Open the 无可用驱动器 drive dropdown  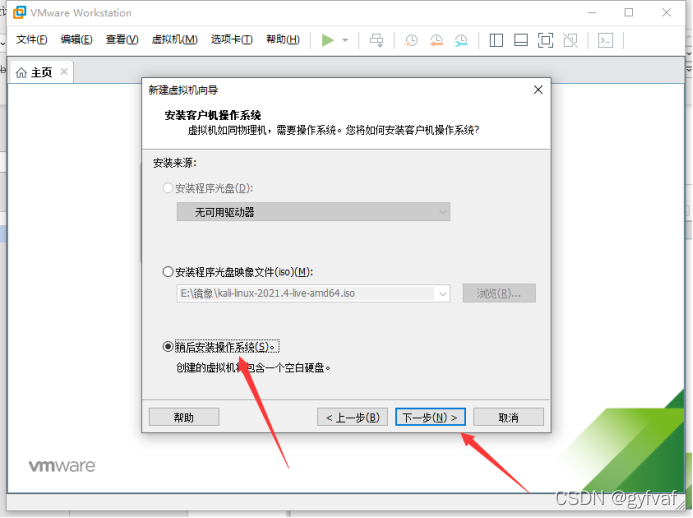(x=313, y=212)
